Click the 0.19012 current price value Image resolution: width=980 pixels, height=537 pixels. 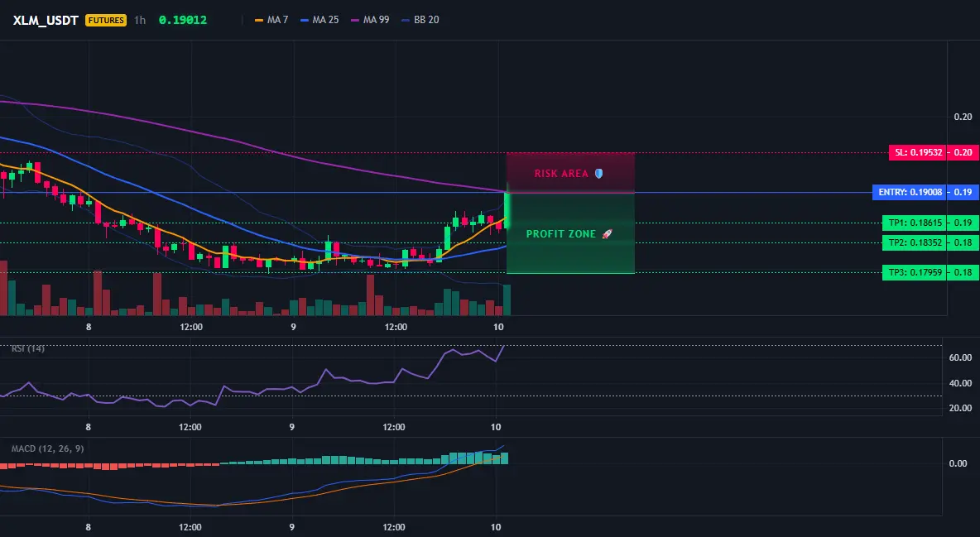(182, 20)
